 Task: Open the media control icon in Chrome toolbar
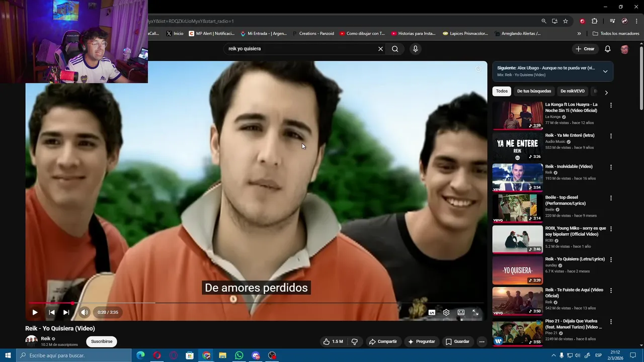tap(612, 21)
